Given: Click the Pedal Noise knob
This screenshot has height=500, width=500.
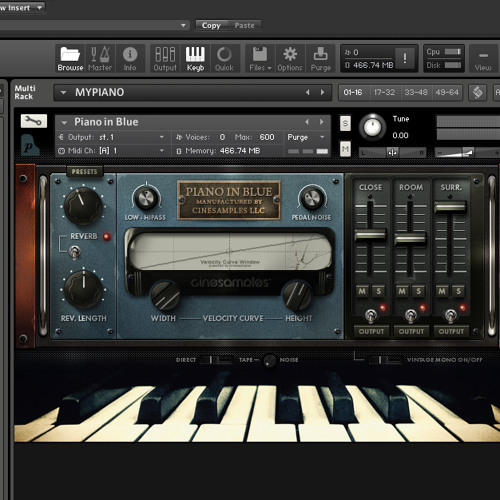Looking at the screenshot, I should pos(312,198).
